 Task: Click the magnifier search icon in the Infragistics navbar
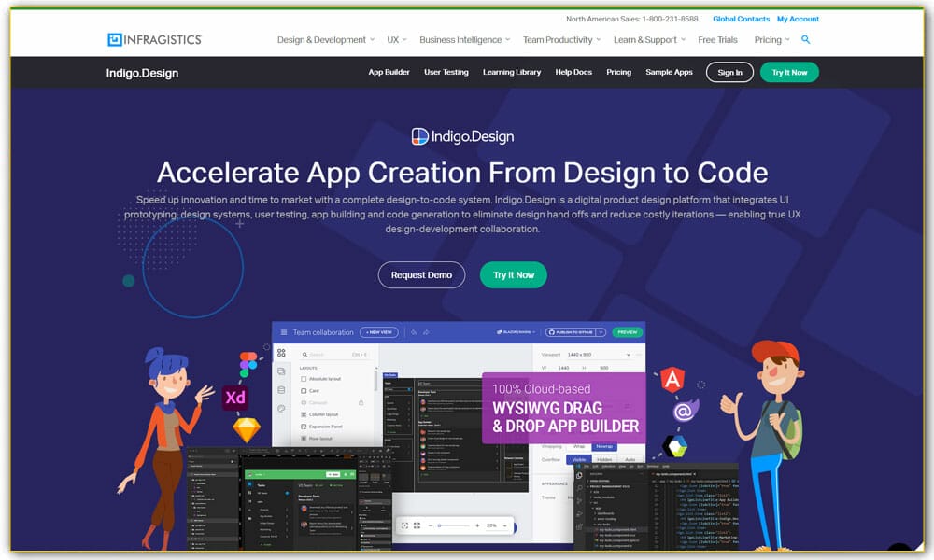point(805,40)
